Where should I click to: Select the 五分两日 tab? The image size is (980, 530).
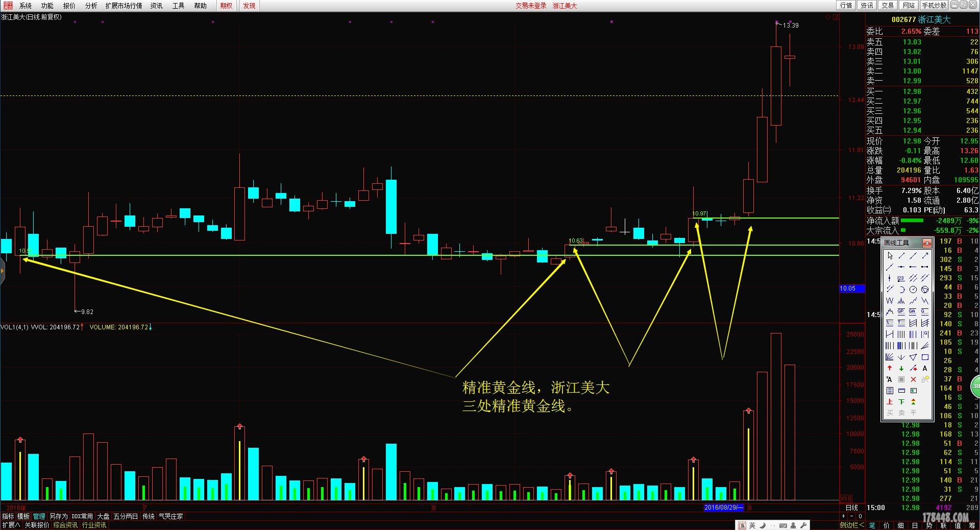126,516
